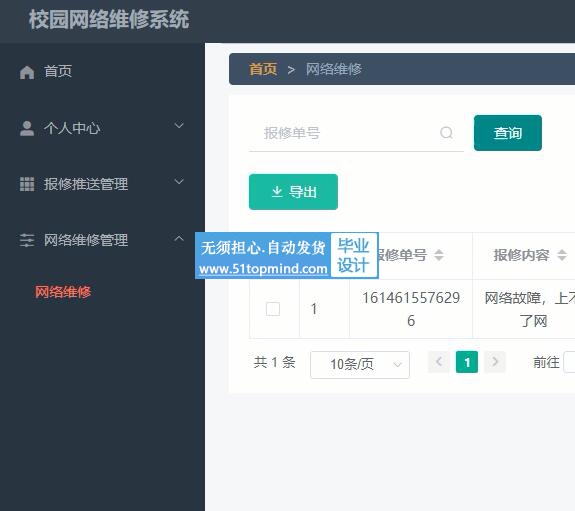This screenshot has width=575, height=511.
Task: Click the sliders icon for 网络维修管理
Action: [27, 240]
